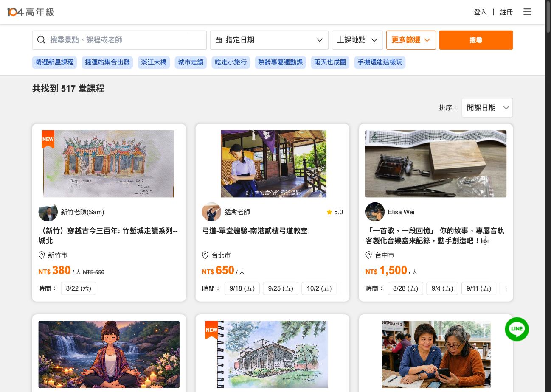The image size is (551, 392).
Task: Select the 吃走小旅行 tag
Action: click(x=231, y=62)
